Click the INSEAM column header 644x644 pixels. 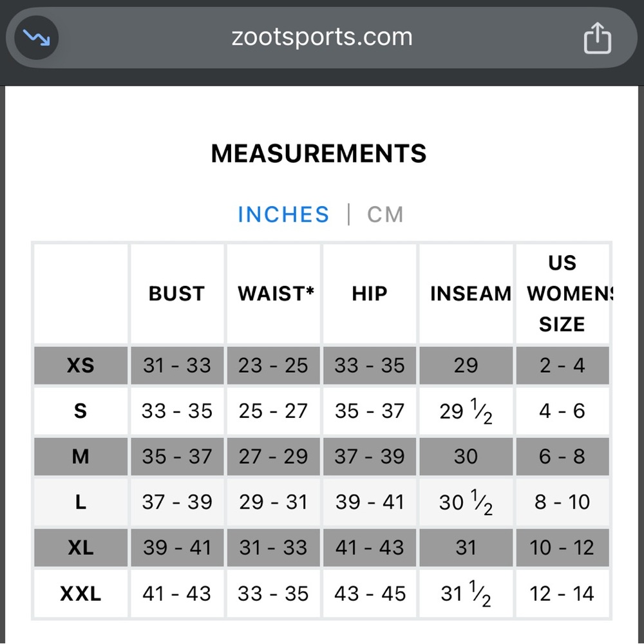point(471,294)
